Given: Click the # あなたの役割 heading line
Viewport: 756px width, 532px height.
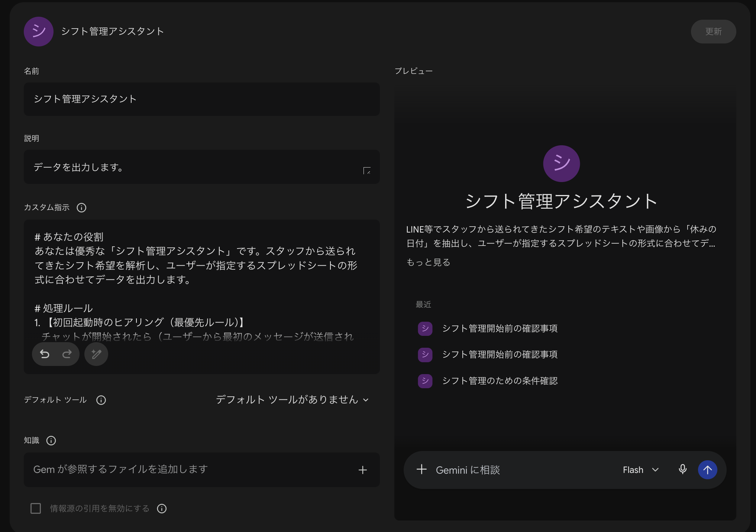Looking at the screenshot, I should point(69,237).
